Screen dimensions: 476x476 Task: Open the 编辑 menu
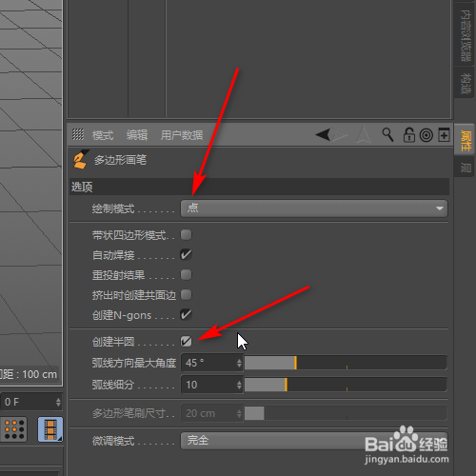[x=137, y=135]
